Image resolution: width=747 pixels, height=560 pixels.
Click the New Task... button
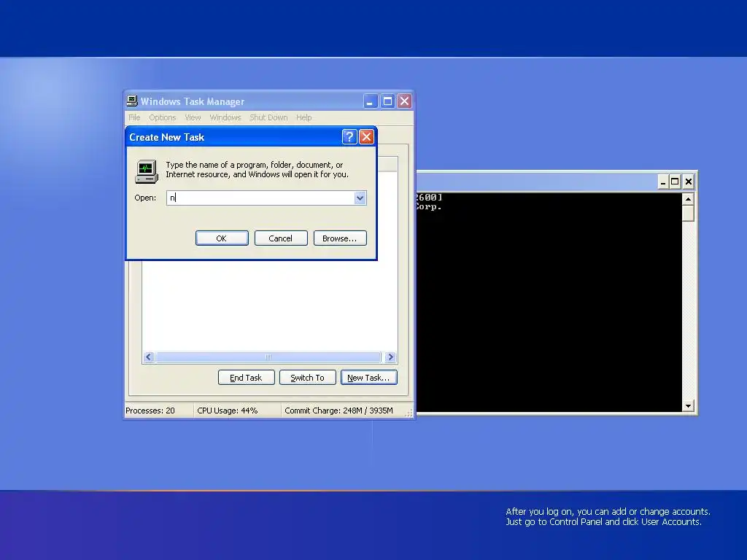(x=368, y=378)
